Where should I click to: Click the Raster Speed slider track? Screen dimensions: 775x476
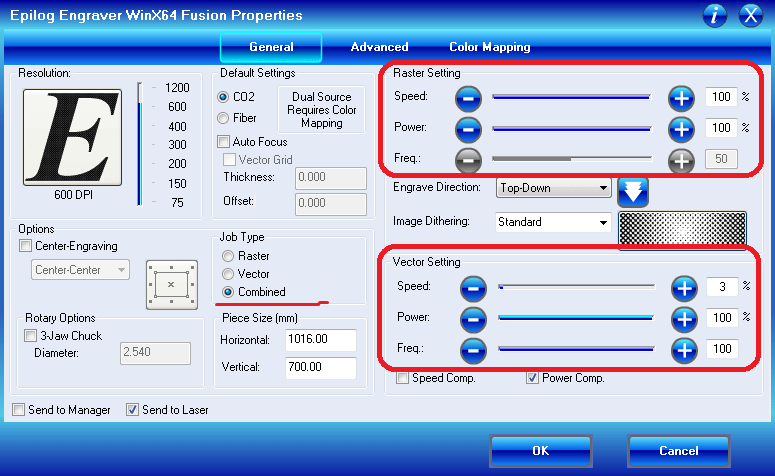571,97
